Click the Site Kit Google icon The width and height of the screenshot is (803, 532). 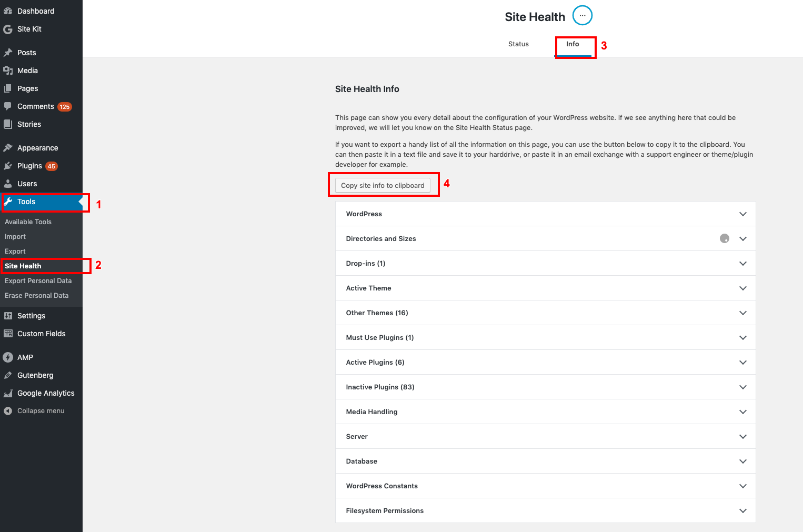point(8,29)
